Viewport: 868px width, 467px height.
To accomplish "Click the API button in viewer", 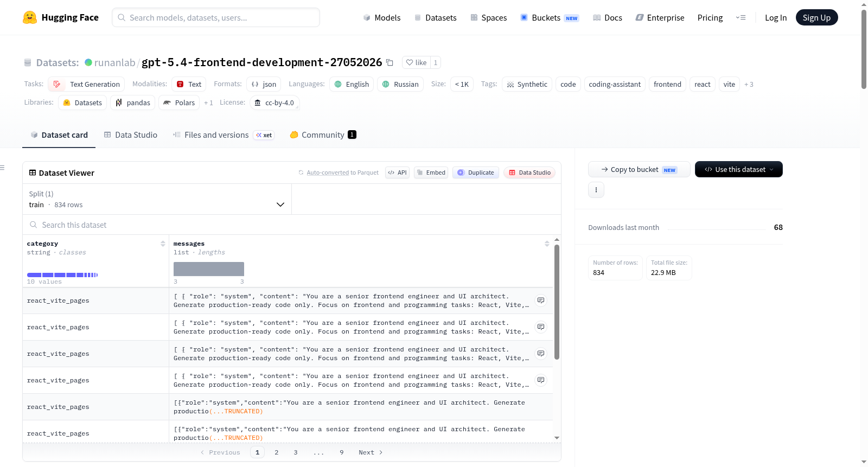I will [x=397, y=172].
